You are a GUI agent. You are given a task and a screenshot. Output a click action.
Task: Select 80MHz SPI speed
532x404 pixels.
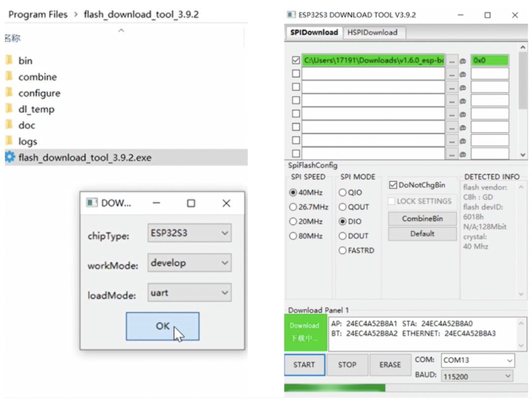tap(293, 236)
